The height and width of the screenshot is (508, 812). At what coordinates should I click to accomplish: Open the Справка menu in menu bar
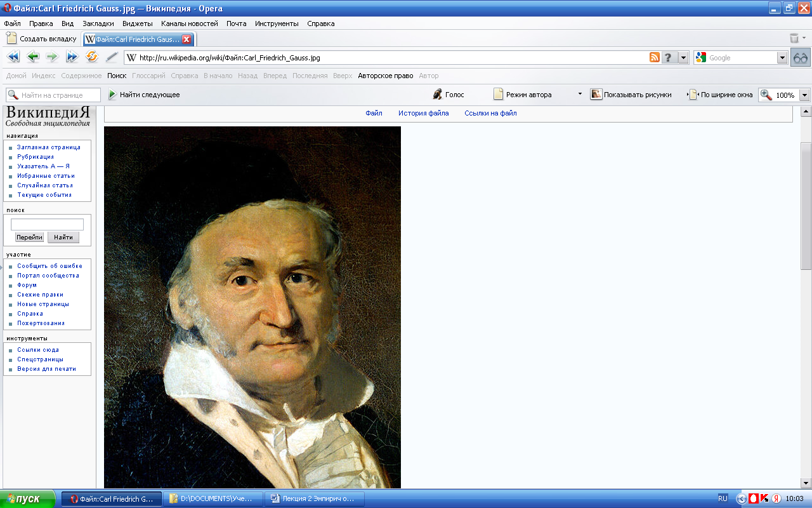320,23
